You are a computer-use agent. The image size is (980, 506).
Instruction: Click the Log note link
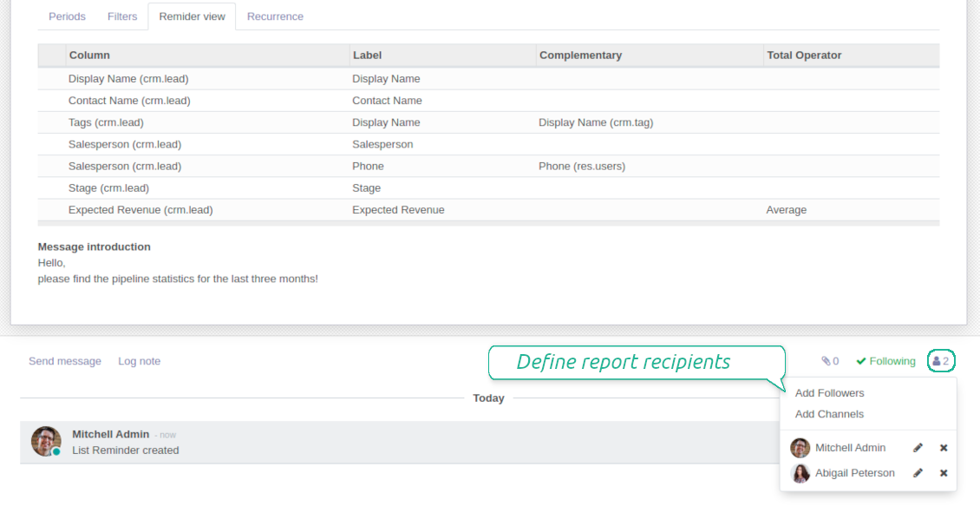139,361
